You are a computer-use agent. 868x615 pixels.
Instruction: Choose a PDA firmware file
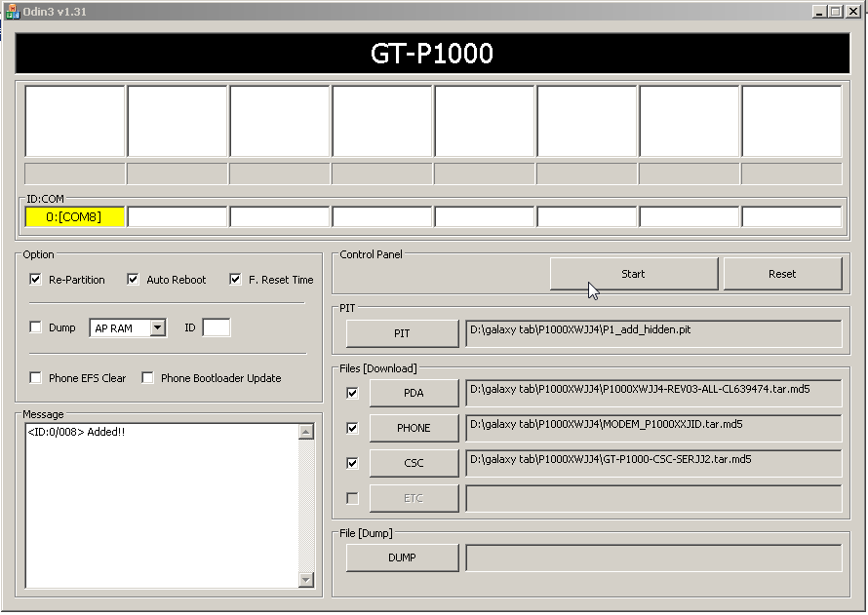point(414,393)
